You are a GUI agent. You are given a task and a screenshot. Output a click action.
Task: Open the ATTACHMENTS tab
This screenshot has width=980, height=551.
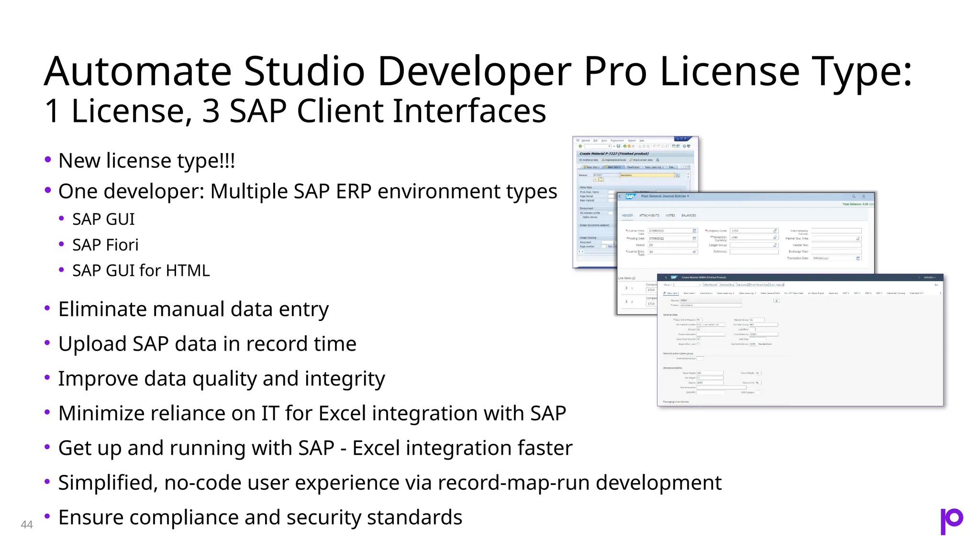pos(649,216)
